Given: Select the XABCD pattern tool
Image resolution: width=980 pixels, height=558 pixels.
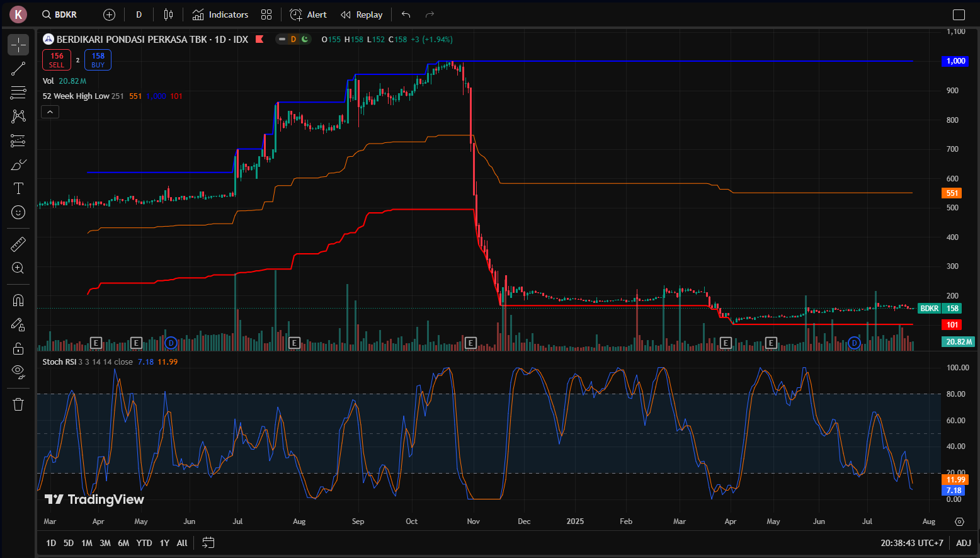Looking at the screenshot, I should 18,117.
